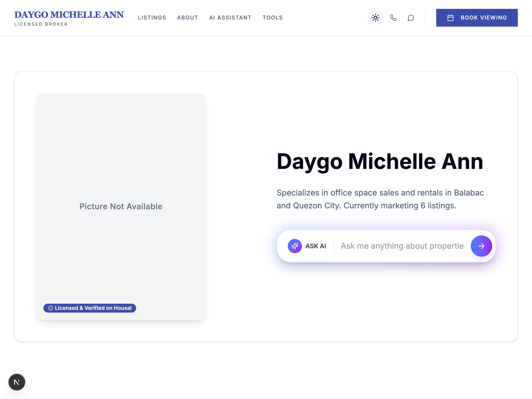Click the check-circle icon in verified badge
This screenshot has width=532, height=399.
click(51, 308)
